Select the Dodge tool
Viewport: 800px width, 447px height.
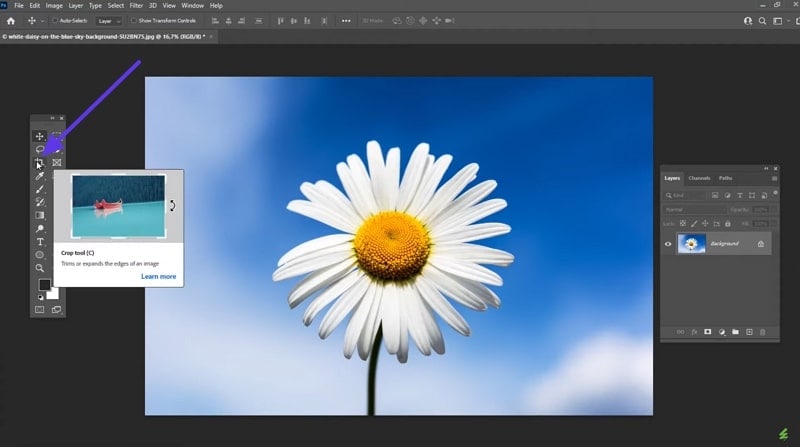point(39,229)
